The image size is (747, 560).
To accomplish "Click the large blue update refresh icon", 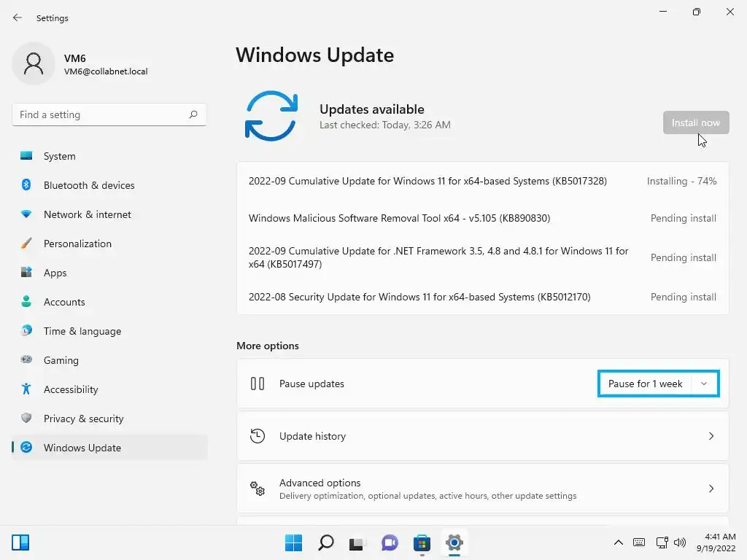I will coord(271,116).
